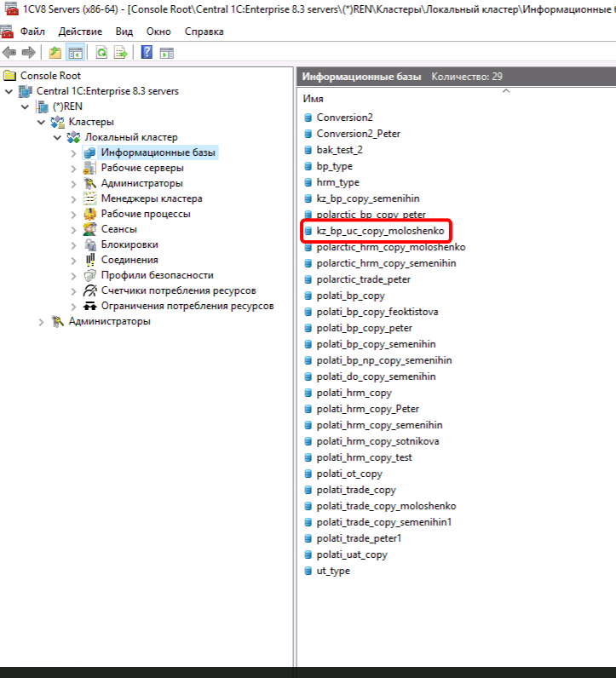This screenshot has height=678, width=616.
Task: Open the Вид menu
Action: point(124,32)
